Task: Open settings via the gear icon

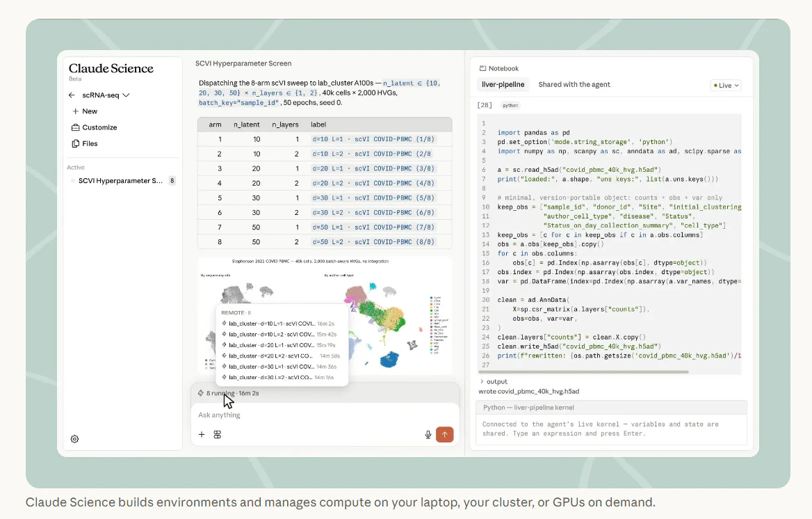Action: point(74,438)
